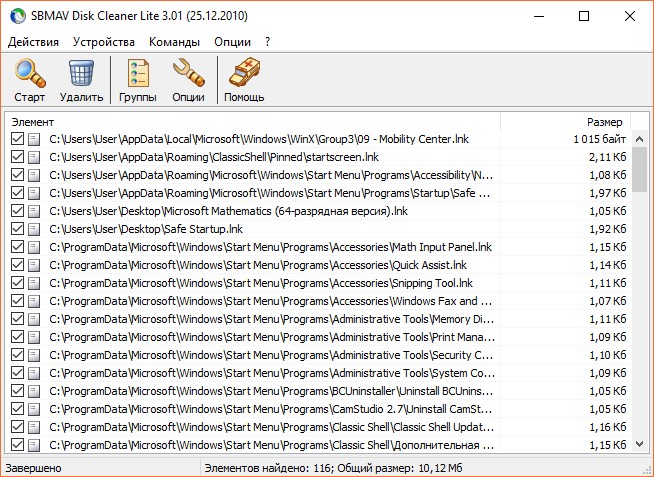The height and width of the screenshot is (477, 654).
Task: Select the System Co... row path
Action: [x=272, y=373]
